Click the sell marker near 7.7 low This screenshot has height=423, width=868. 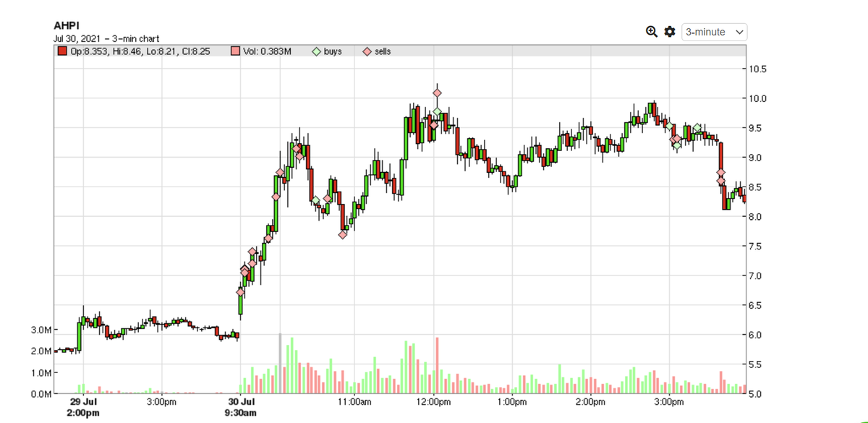click(343, 234)
